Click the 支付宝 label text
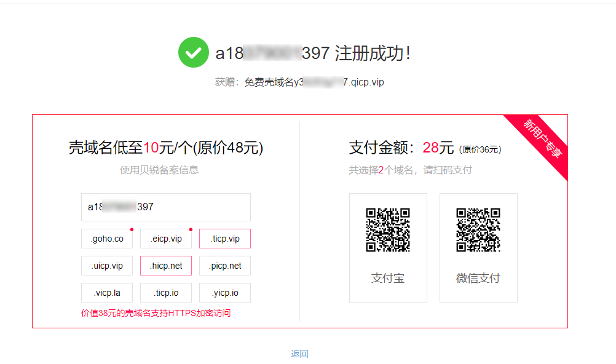Screen dimensions: 616x364 click(x=388, y=278)
